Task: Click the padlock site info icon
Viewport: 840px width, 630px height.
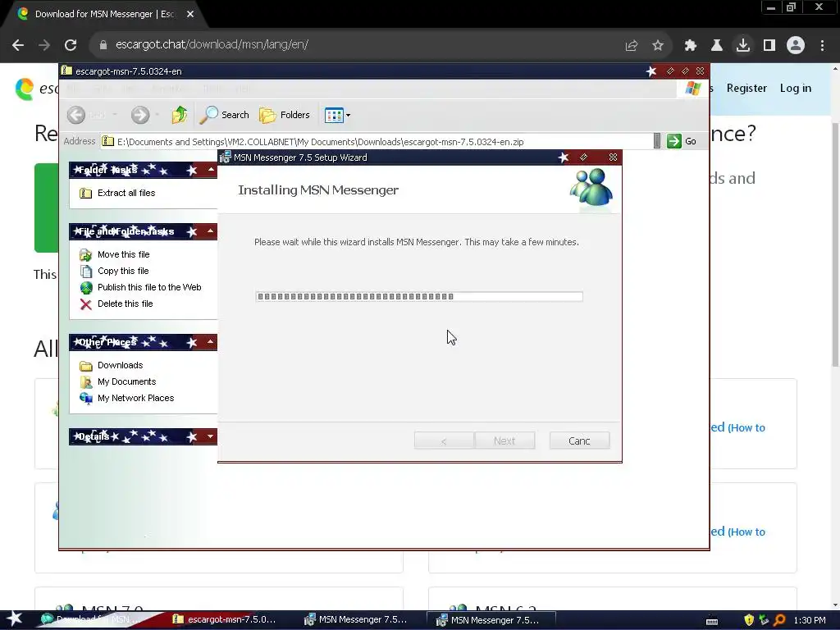Action: click(x=103, y=45)
